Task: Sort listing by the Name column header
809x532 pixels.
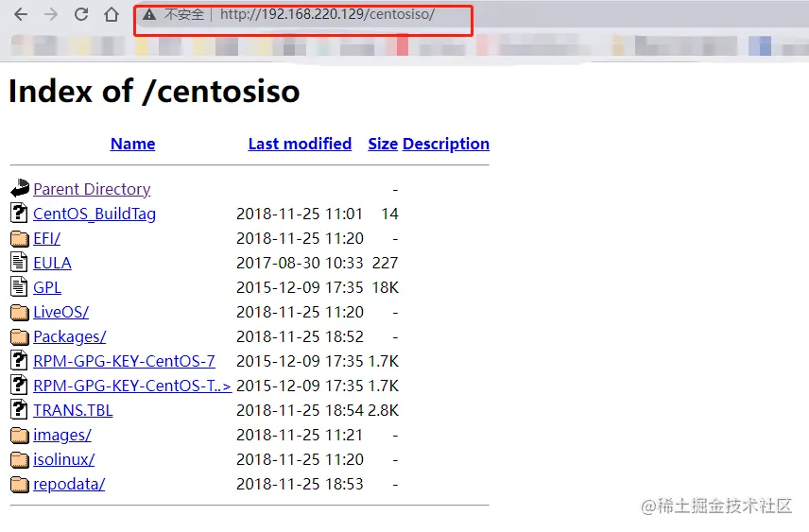Action: pos(132,144)
